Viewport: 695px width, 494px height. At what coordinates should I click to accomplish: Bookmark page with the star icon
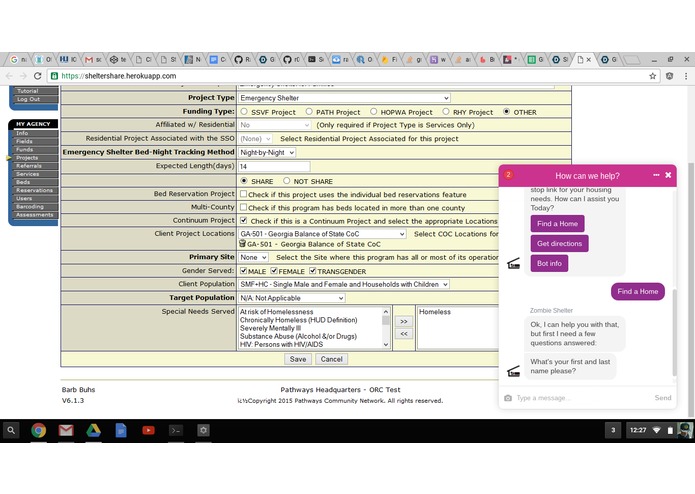click(x=652, y=76)
